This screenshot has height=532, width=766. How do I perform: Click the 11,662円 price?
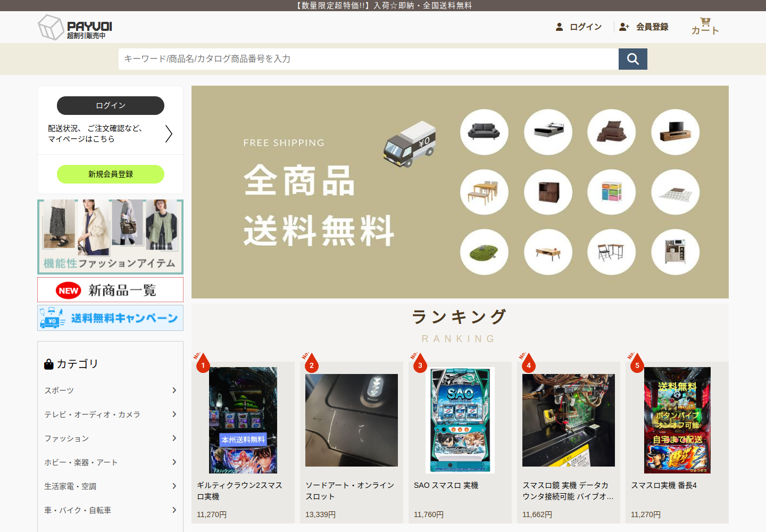point(537,514)
